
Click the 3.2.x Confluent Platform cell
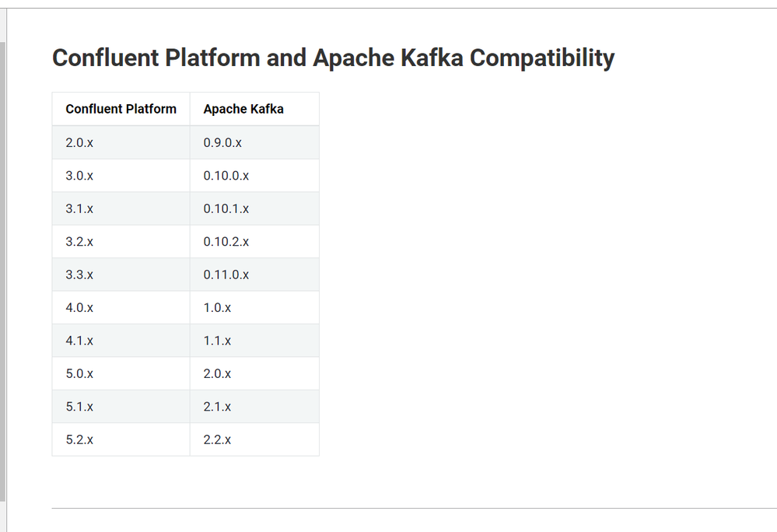[x=79, y=242]
